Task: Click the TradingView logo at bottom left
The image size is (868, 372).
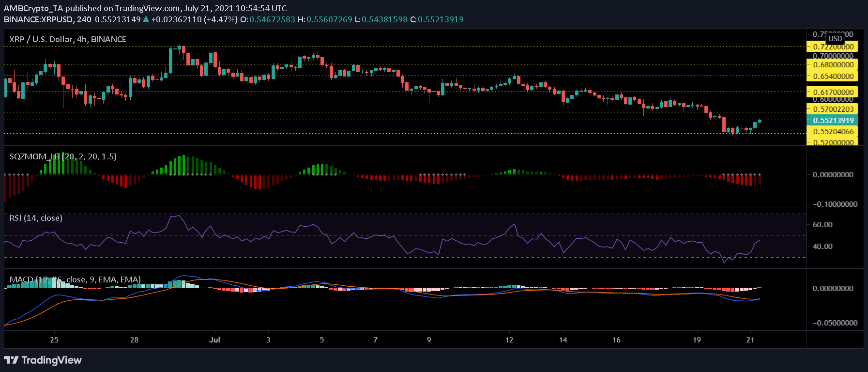Action: coord(43,360)
